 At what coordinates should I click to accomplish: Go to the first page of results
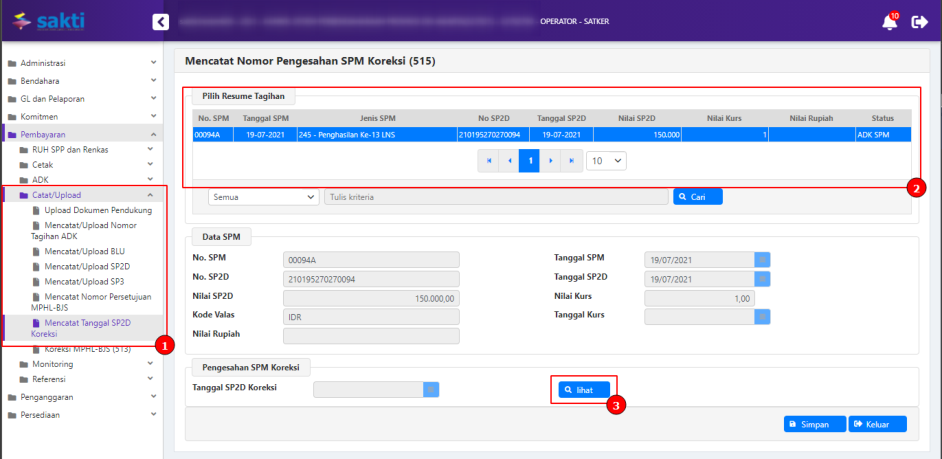pyautogui.click(x=489, y=160)
